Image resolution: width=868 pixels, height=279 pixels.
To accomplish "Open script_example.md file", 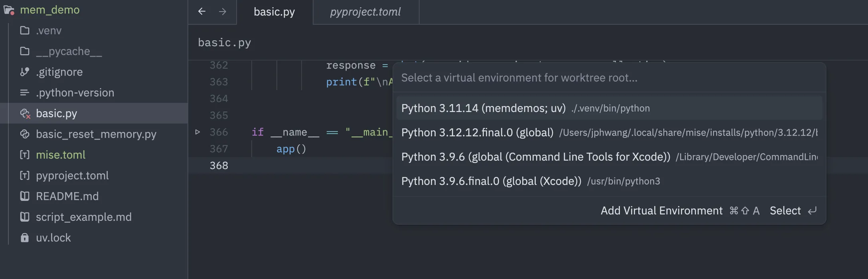I will [x=94, y=217].
